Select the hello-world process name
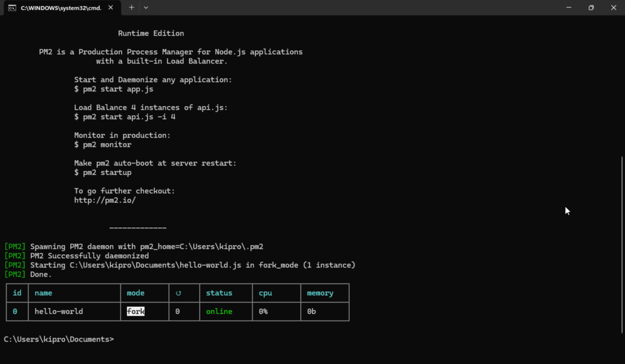The width and height of the screenshot is (625, 364). (59, 311)
